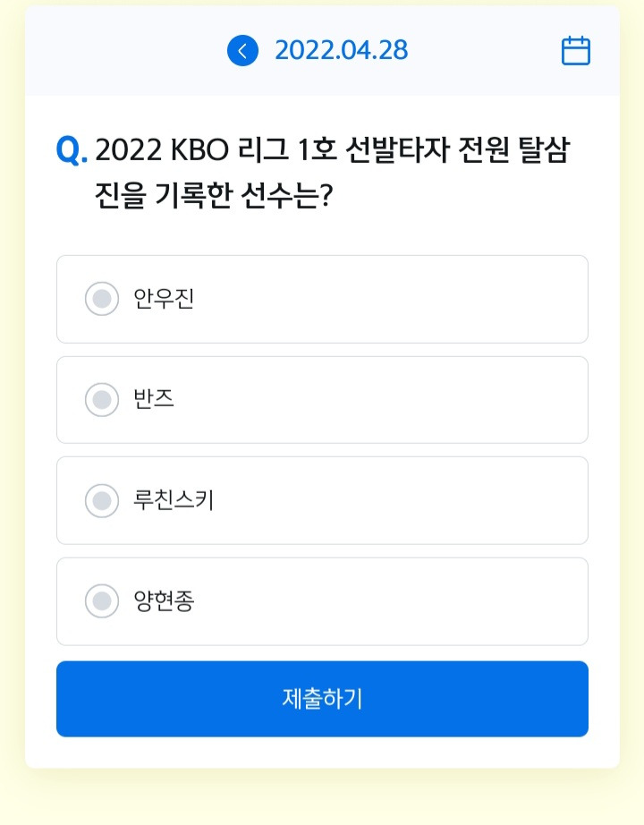Click the KBO quiz question text
Viewport: 644px width, 825px height.
[x=333, y=173]
